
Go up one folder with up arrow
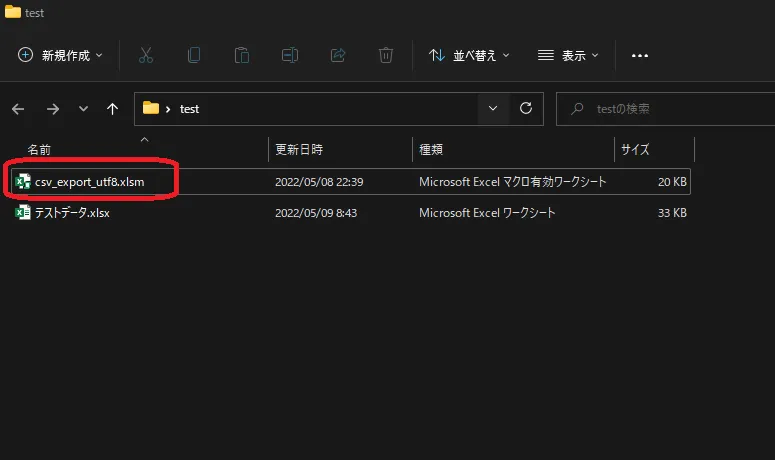click(113, 108)
